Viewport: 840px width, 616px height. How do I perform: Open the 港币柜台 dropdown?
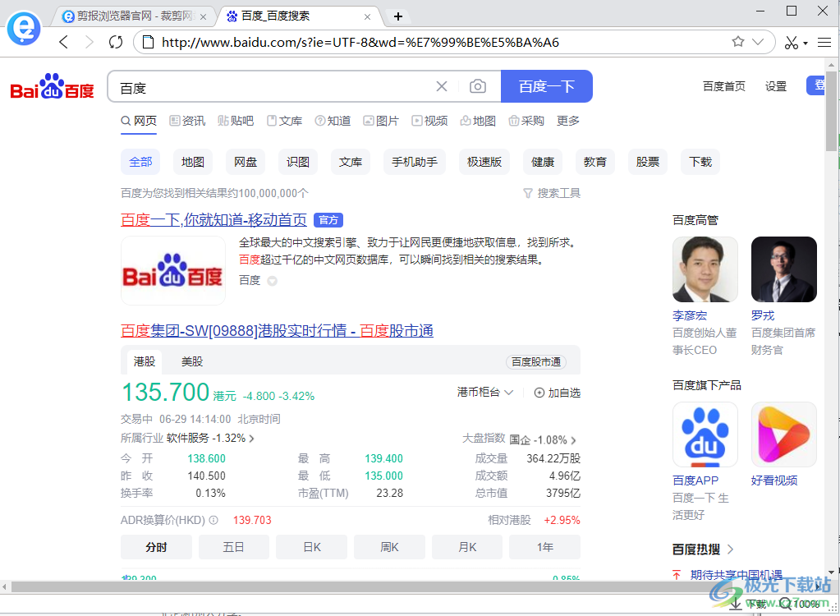484,393
